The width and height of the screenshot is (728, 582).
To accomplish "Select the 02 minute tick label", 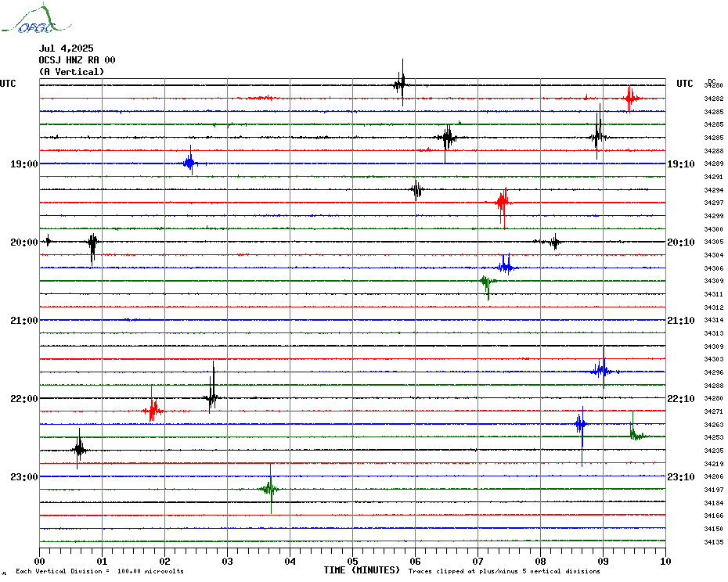I will (x=165, y=561).
